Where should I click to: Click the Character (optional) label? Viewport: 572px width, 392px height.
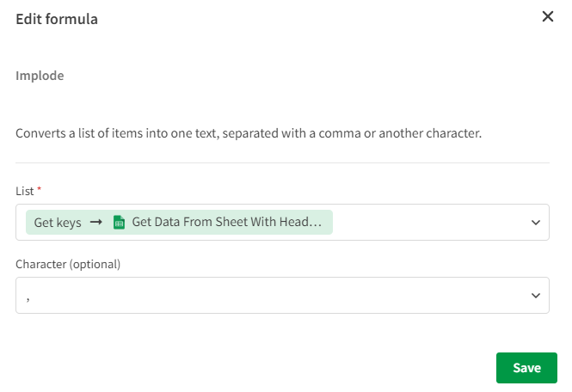point(68,264)
